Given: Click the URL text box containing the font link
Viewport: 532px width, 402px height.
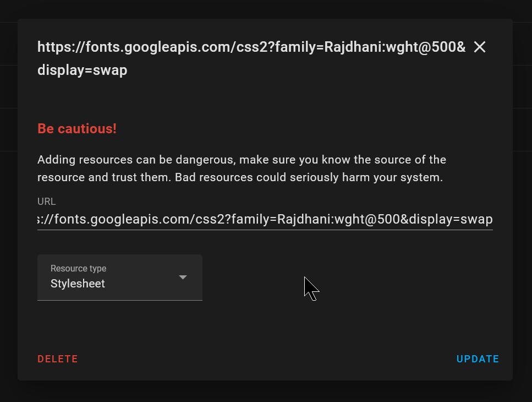Looking at the screenshot, I should click(x=265, y=219).
